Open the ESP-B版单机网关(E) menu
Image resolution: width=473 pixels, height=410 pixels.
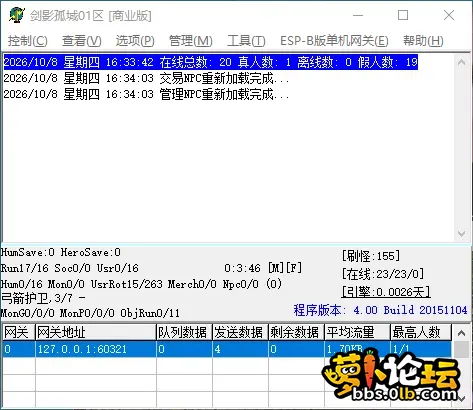click(x=334, y=41)
